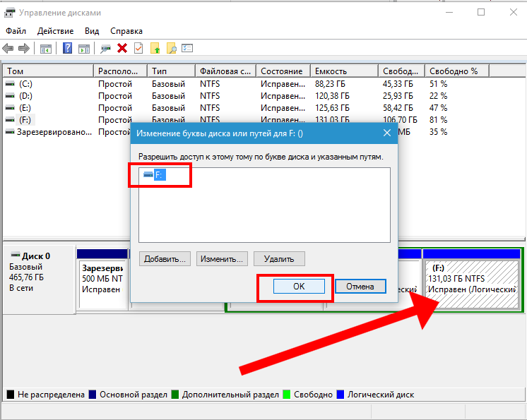Click the folder with green arrow icon
The height and width of the screenshot is (420, 527).
click(155, 49)
